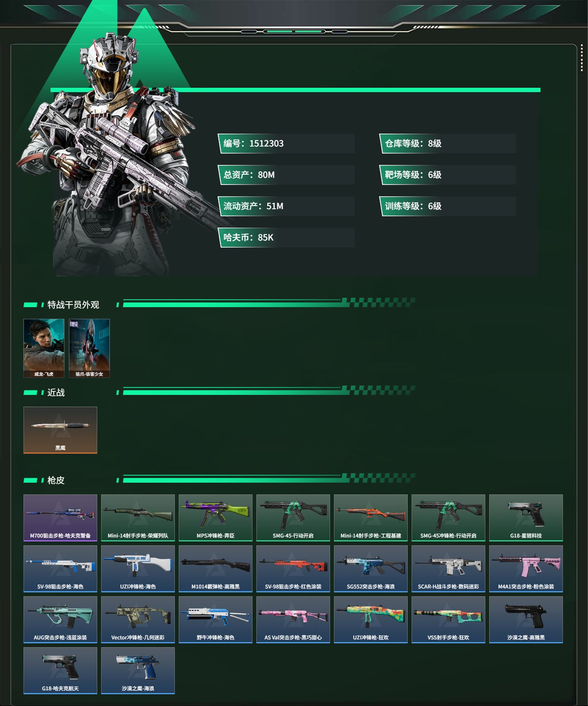Click the 近战 section heading

(56, 393)
